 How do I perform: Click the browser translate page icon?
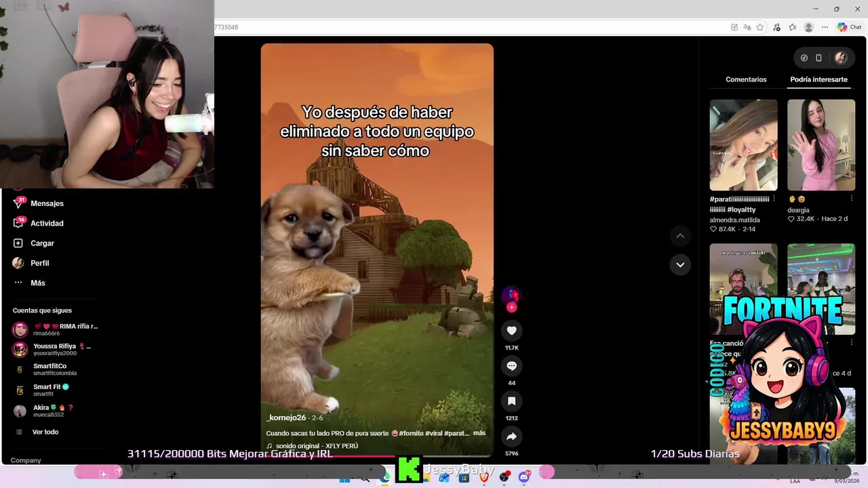pos(747,27)
